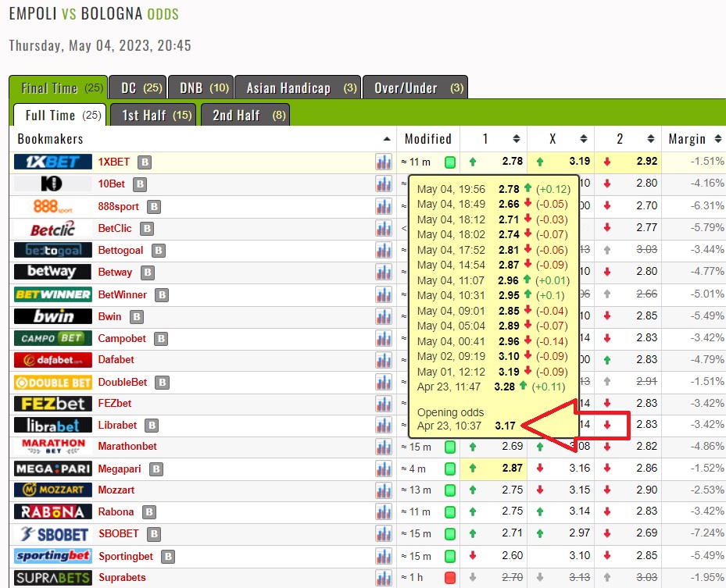Switch to the DC (25) tab
The height and width of the screenshot is (588, 726).
[x=138, y=88]
